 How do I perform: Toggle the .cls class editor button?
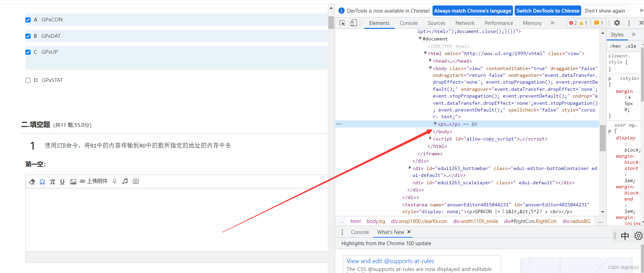pyautogui.click(x=631, y=46)
